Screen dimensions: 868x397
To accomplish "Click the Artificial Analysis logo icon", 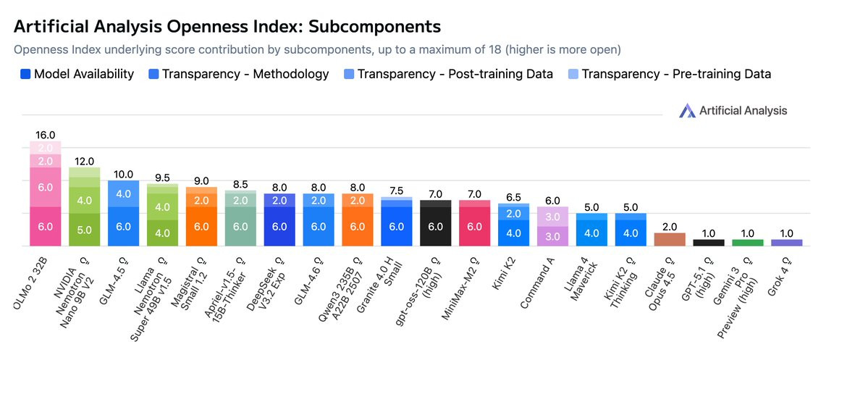I will click(687, 111).
